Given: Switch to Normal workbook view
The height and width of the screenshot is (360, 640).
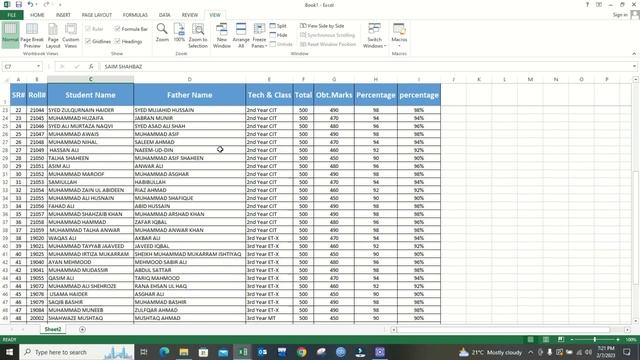Looking at the screenshot, I should (x=10, y=35).
